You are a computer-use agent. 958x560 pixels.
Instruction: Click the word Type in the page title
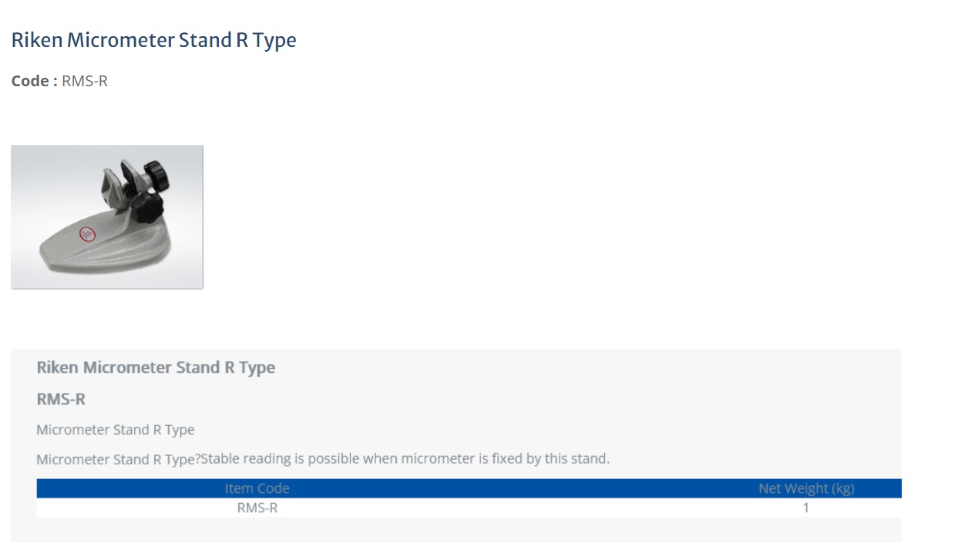pos(274,40)
